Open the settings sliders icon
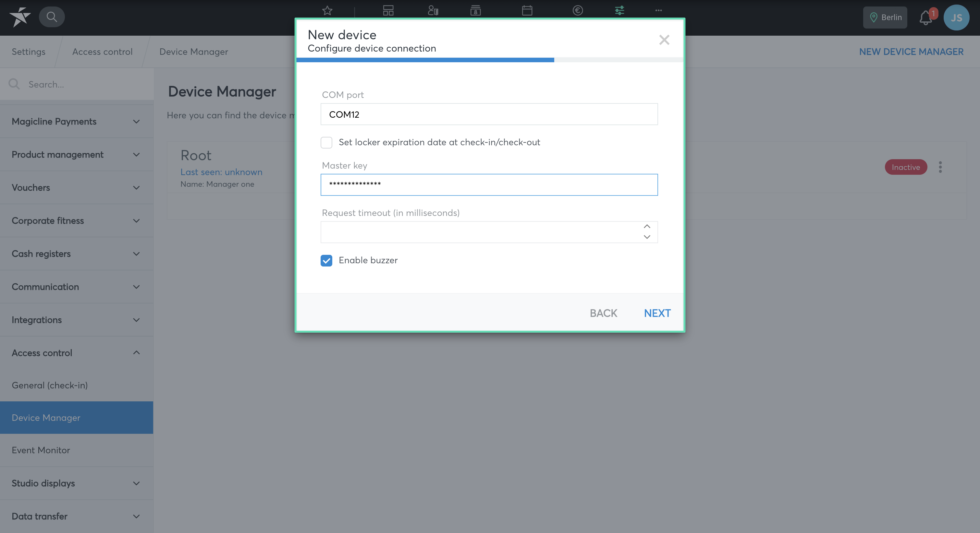Screen dimensions: 980x533 [x=619, y=11]
